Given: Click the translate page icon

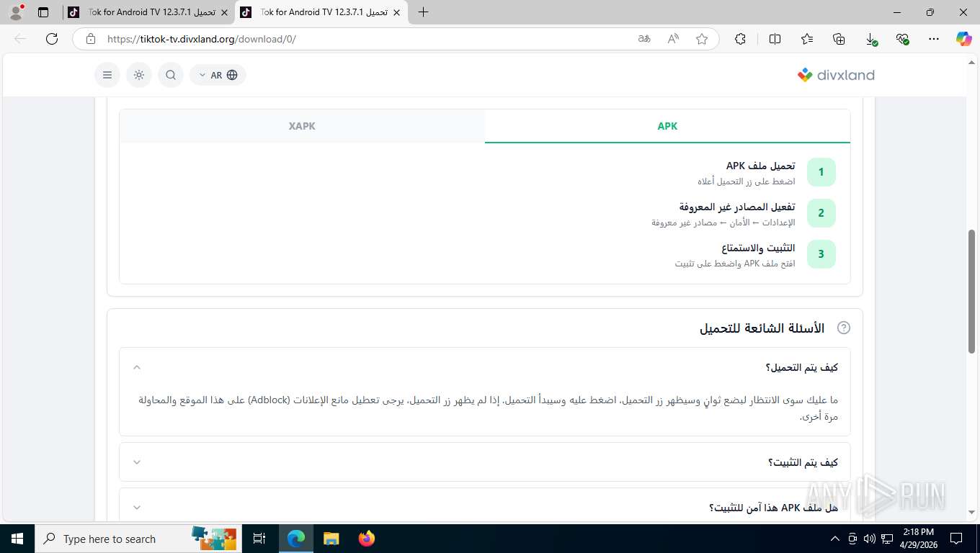Looking at the screenshot, I should (644, 39).
